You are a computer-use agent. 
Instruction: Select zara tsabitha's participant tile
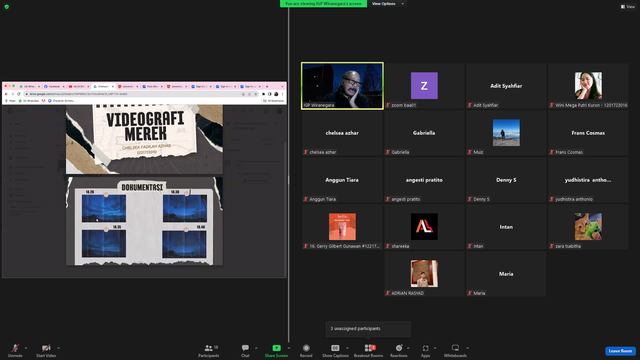click(x=588, y=227)
